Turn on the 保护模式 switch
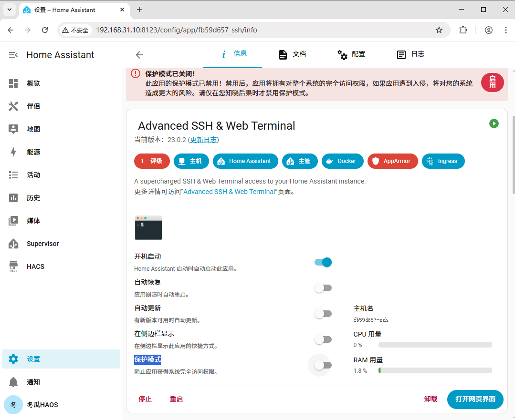This screenshot has height=420, width=515. coord(323,365)
